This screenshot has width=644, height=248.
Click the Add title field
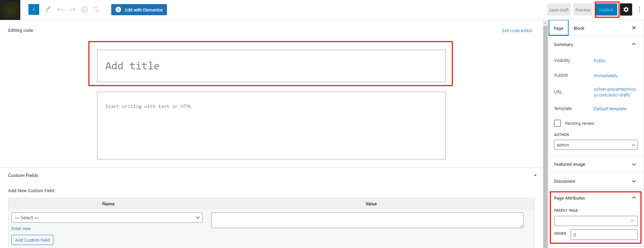tap(271, 66)
